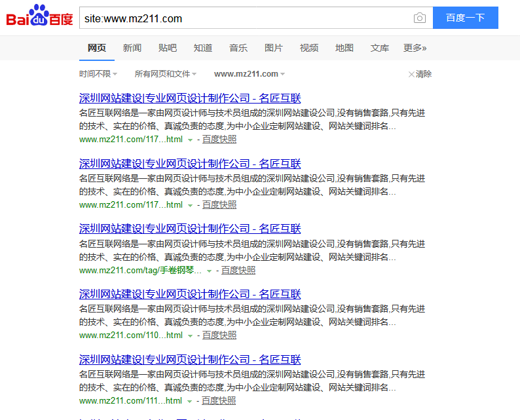This screenshot has width=520, height=420.
Task: Open the 知道 tab
Action: (202, 48)
